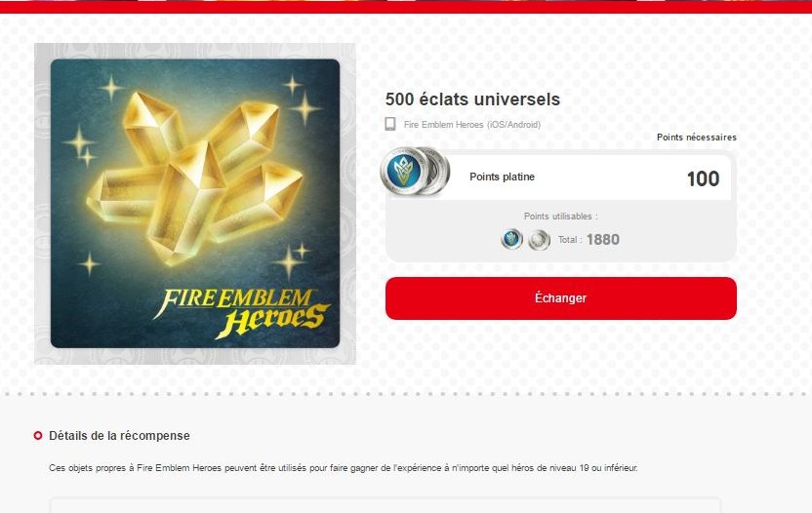Image resolution: width=812 pixels, height=513 pixels.
Task: Click the small blue coin under Points utilisables
Action: [511, 240]
